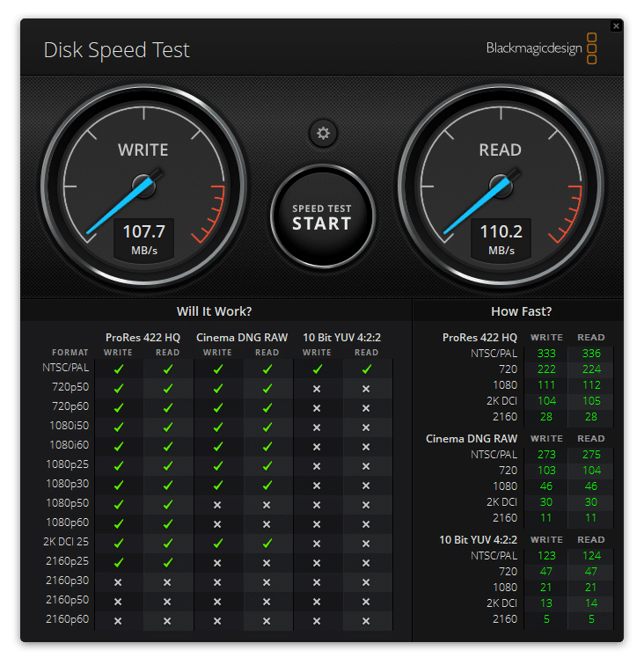Image resolution: width=644 pixels, height=665 pixels.
Task: Click NTSC/PAL 10 Bit YUV read checkmark
Action: pos(367,369)
